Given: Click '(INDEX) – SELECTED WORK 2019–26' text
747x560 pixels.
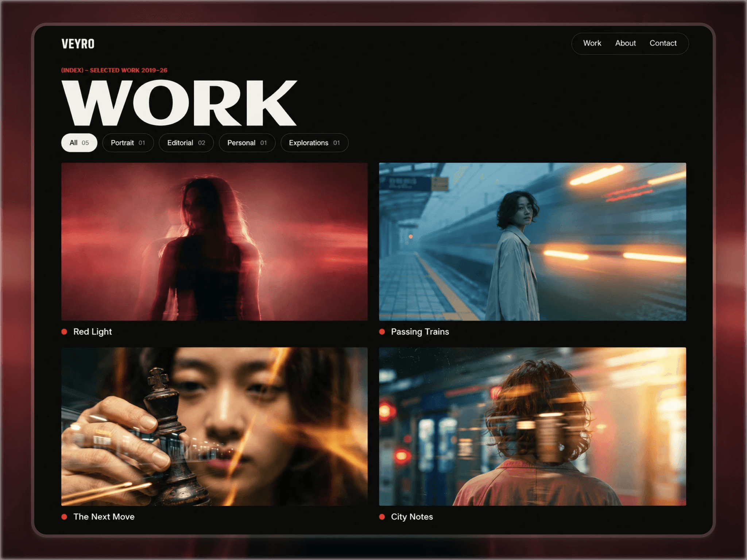Looking at the screenshot, I should [114, 70].
